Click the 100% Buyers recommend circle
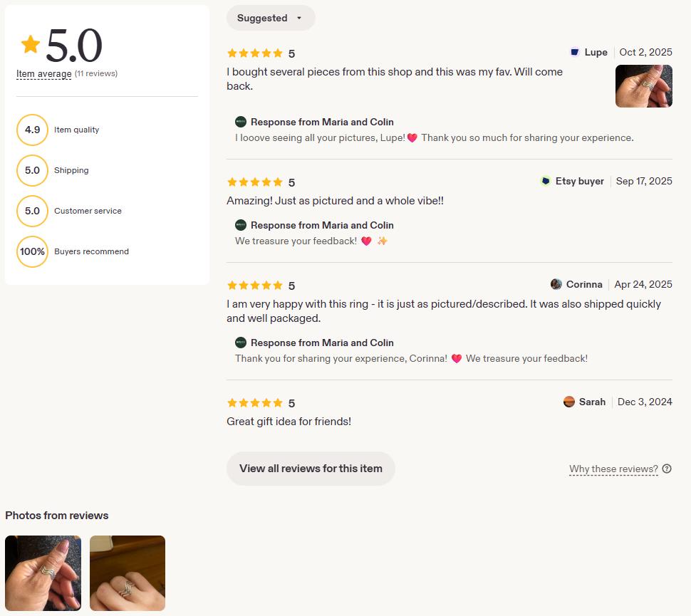This screenshot has height=616, width=691. 32,251
